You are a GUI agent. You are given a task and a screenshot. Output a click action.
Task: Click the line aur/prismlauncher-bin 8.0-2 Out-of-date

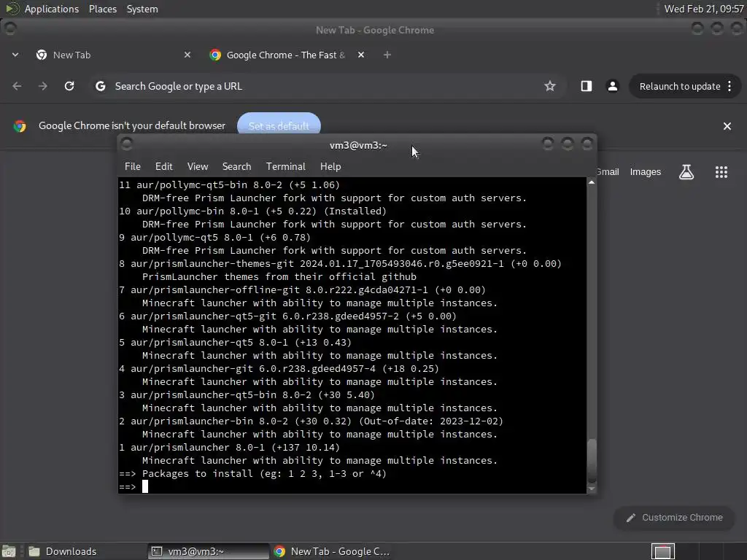tap(311, 421)
